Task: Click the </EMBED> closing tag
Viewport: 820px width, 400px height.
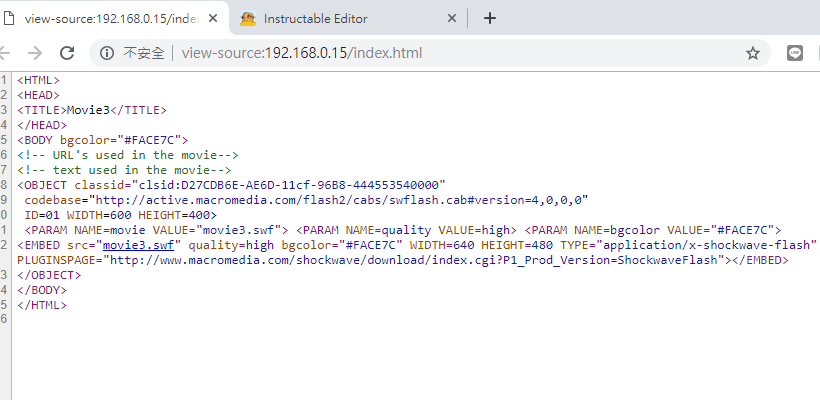Action: (x=760, y=260)
